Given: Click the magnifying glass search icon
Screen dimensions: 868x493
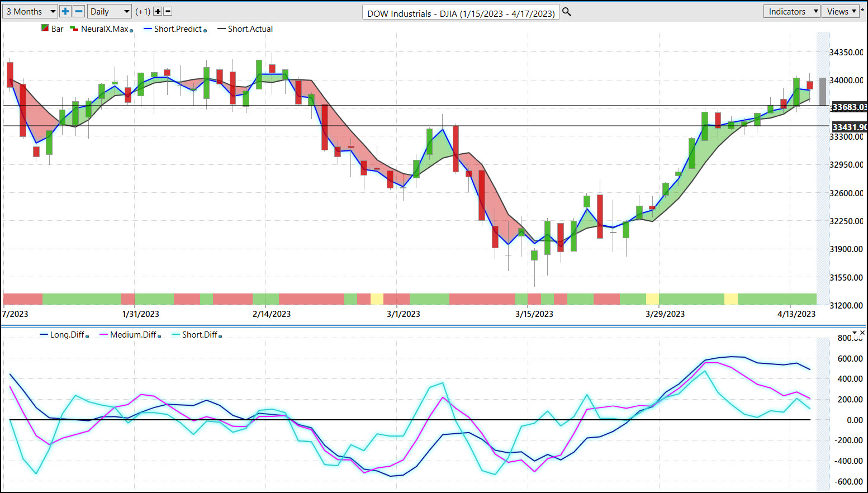Looking at the screenshot, I should 567,12.
